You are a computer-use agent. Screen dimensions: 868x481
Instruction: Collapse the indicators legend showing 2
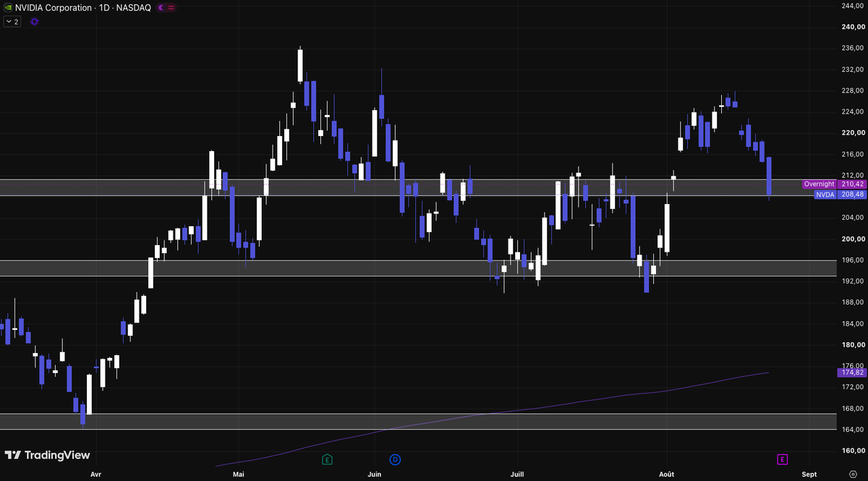click(12, 22)
